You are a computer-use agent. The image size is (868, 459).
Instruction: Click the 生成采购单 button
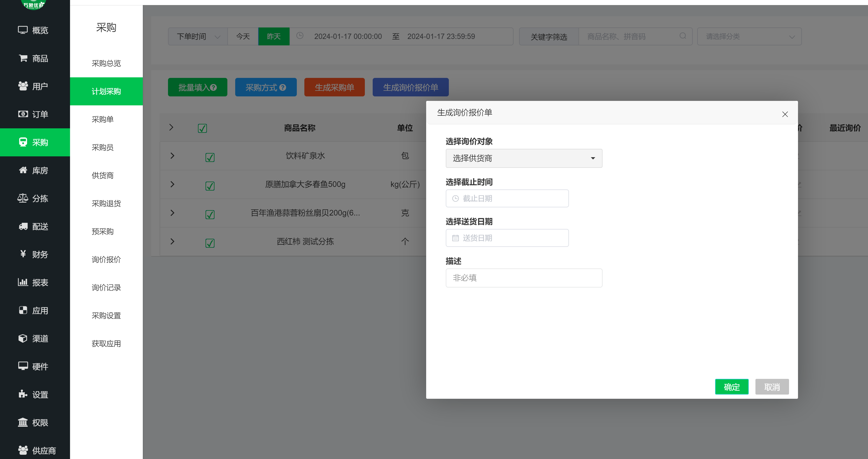pyautogui.click(x=334, y=87)
